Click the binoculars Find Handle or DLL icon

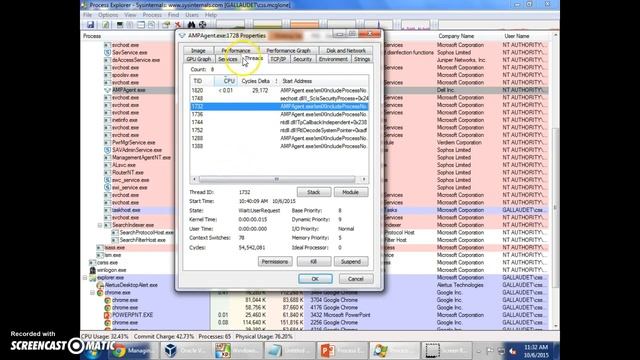(x=191, y=25)
